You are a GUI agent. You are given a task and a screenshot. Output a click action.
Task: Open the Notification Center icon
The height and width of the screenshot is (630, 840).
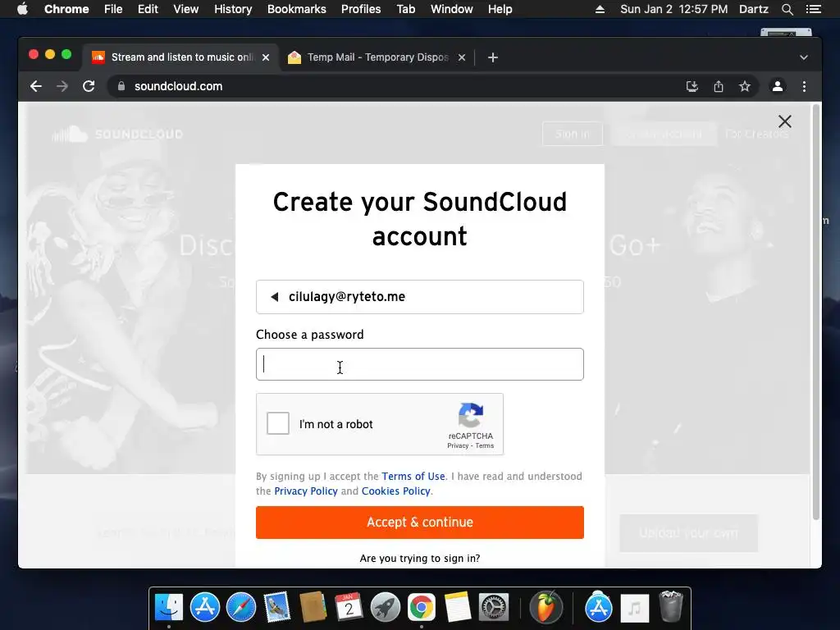[x=814, y=9]
